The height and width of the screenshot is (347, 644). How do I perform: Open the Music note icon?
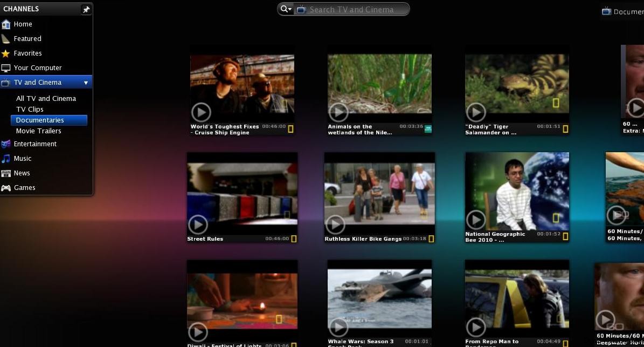click(6, 159)
